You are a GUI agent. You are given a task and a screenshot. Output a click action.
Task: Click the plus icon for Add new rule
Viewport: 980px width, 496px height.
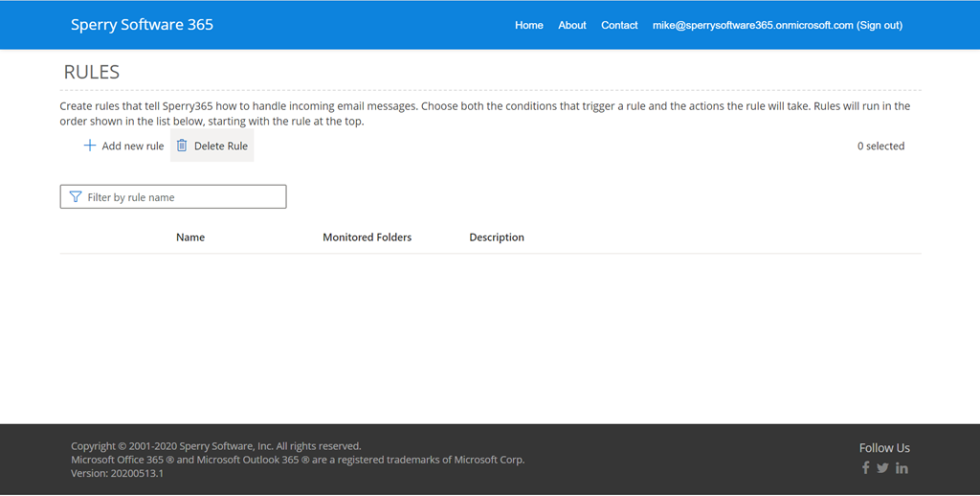[x=90, y=146]
